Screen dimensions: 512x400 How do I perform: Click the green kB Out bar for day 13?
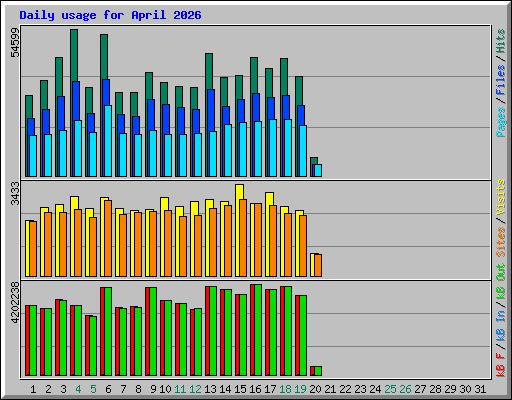[x=213, y=331]
